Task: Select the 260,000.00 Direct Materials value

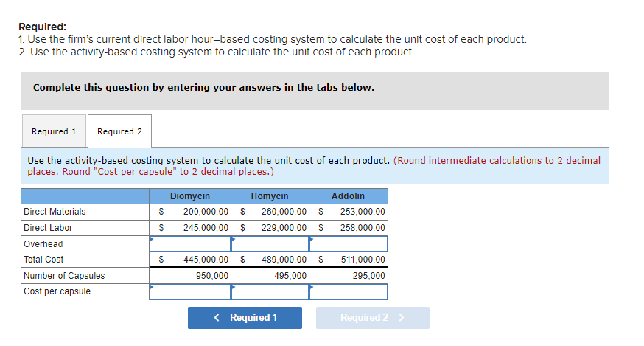Action: point(284,212)
